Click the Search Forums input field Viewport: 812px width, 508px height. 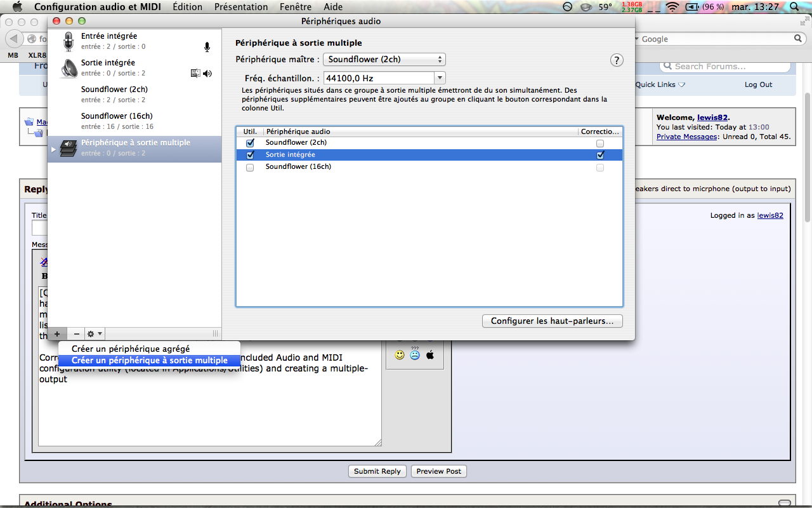point(725,66)
